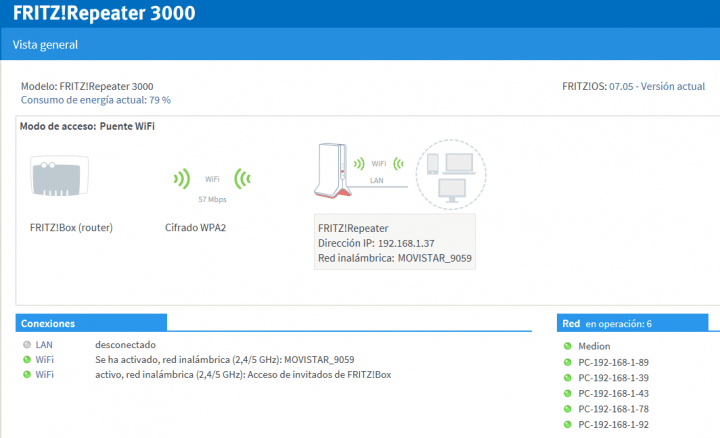
Task: Click Red inalámbrica: MOVISTAR_9059 text
Action: (395, 258)
